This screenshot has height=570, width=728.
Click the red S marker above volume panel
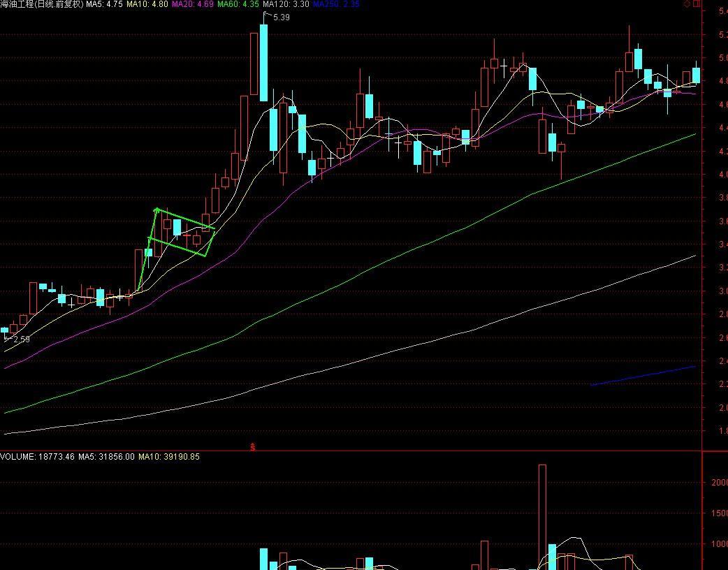[x=253, y=447]
